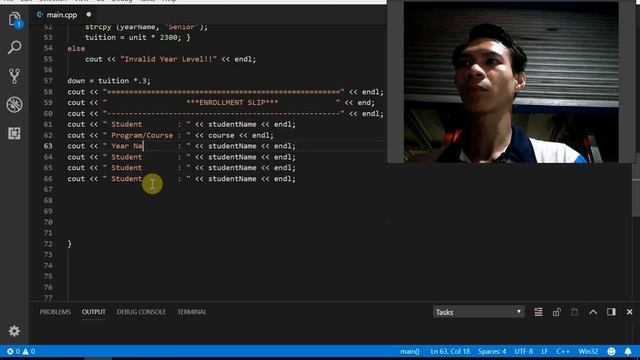Switch to the OUTPUT tab

[93, 312]
